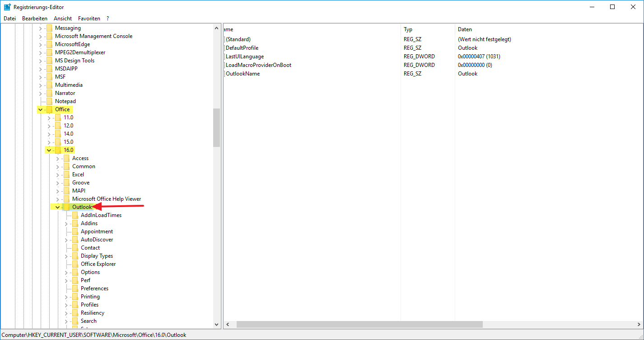Select the MS Design Tools key

[x=75, y=61]
